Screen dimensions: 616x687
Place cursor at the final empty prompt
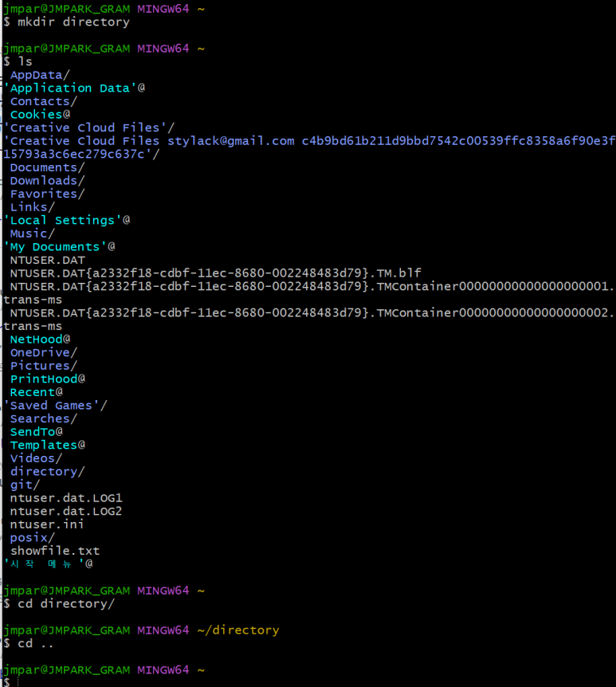[18, 681]
